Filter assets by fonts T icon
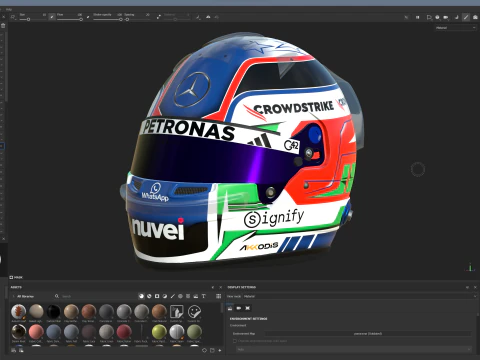This screenshot has height=360, width=480. [203, 296]
